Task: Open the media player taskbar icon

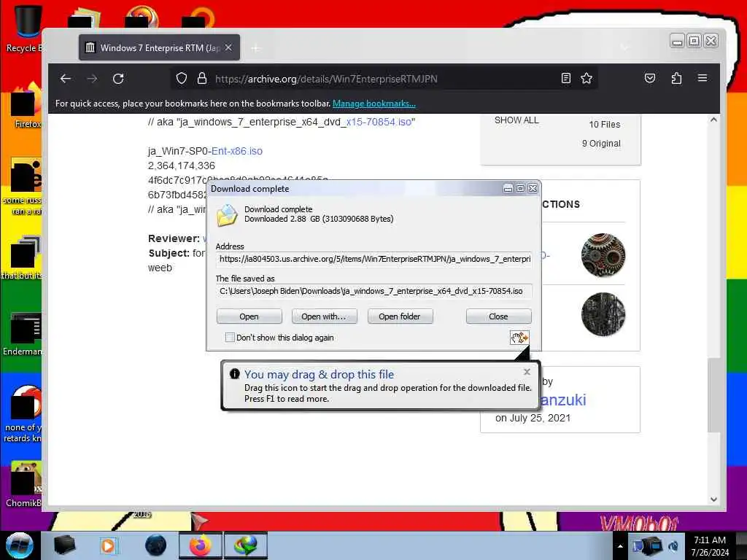Action: pos(108,545)
